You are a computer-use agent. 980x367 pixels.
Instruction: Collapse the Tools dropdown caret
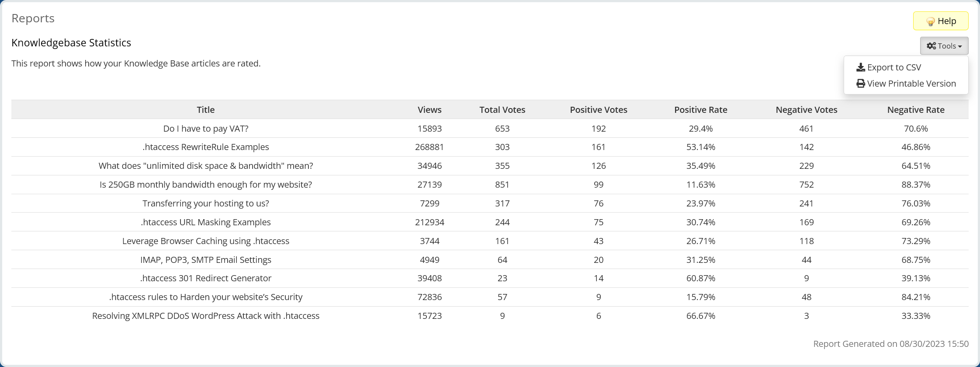click(x=960, y=46)
